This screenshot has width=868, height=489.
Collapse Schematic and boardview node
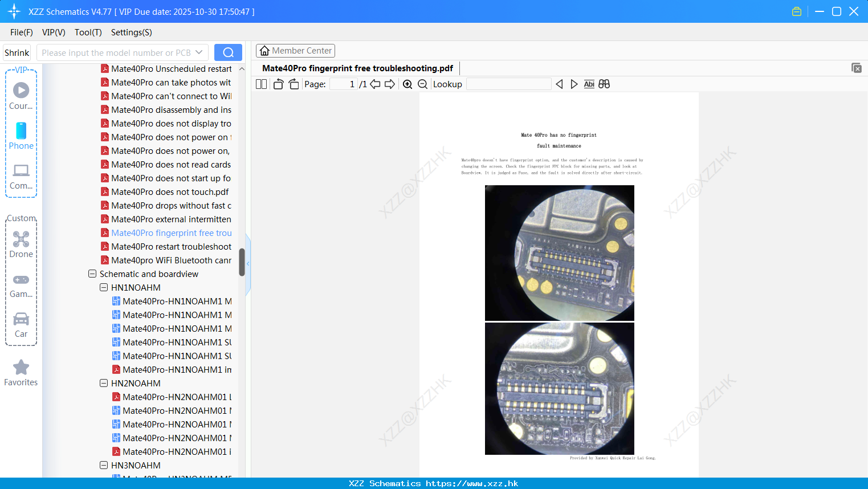[92, 274]
